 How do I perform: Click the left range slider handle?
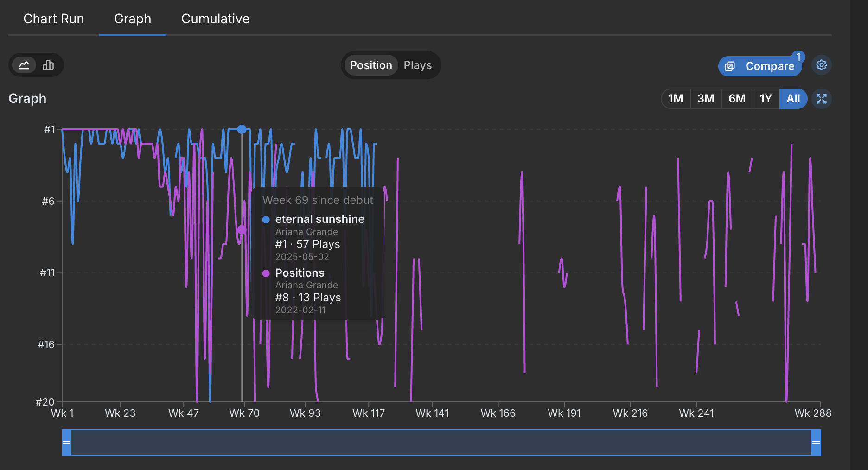click(x=67, y=443)
